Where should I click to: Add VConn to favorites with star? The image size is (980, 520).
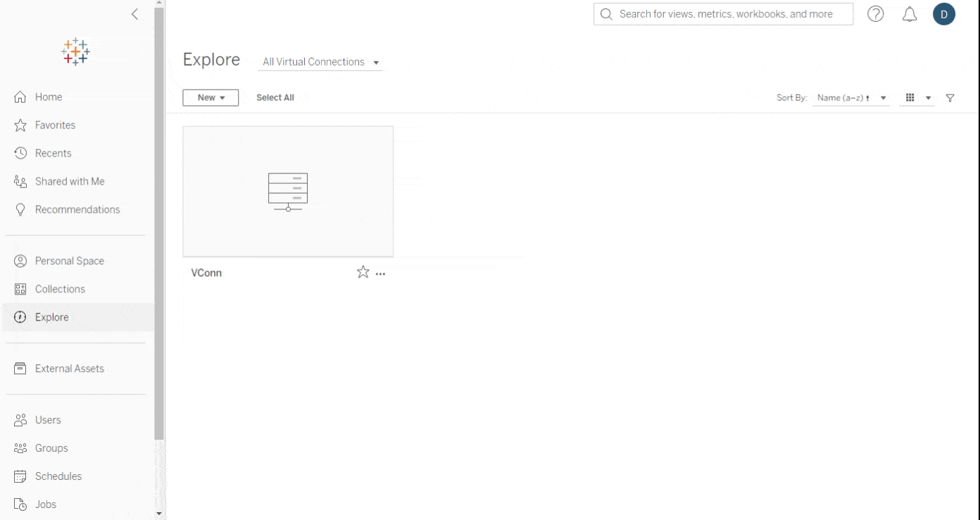(363, 272)
